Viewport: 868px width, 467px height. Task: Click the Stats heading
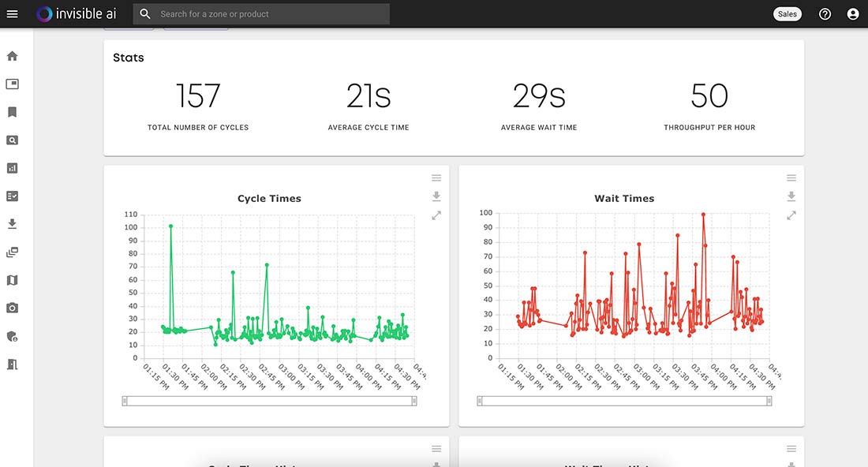pos(129,58)
